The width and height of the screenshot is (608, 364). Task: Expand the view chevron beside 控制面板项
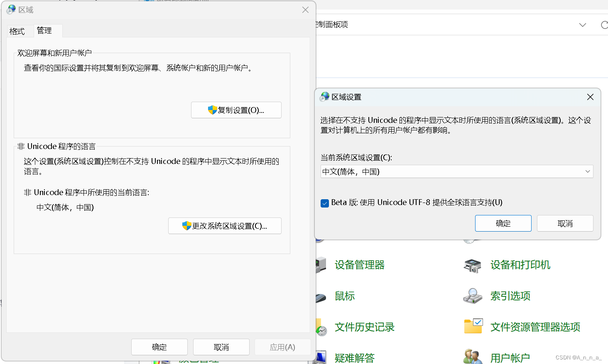582,25
